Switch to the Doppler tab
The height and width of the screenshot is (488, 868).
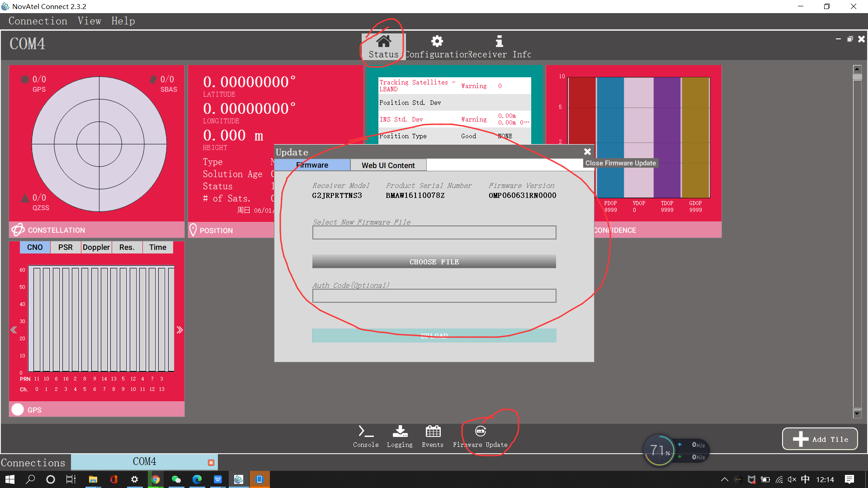(96, 247)
